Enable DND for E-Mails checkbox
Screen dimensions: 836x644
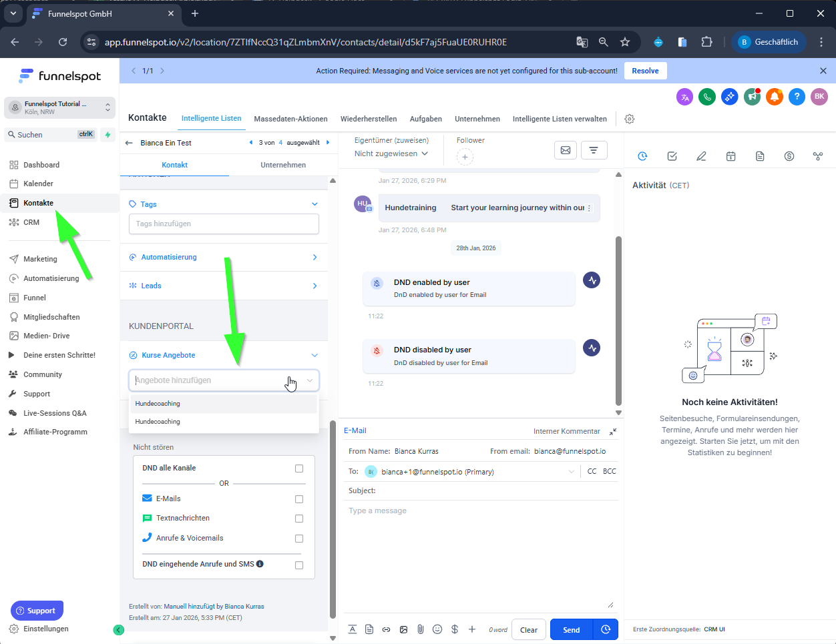[x=299, y=499]
